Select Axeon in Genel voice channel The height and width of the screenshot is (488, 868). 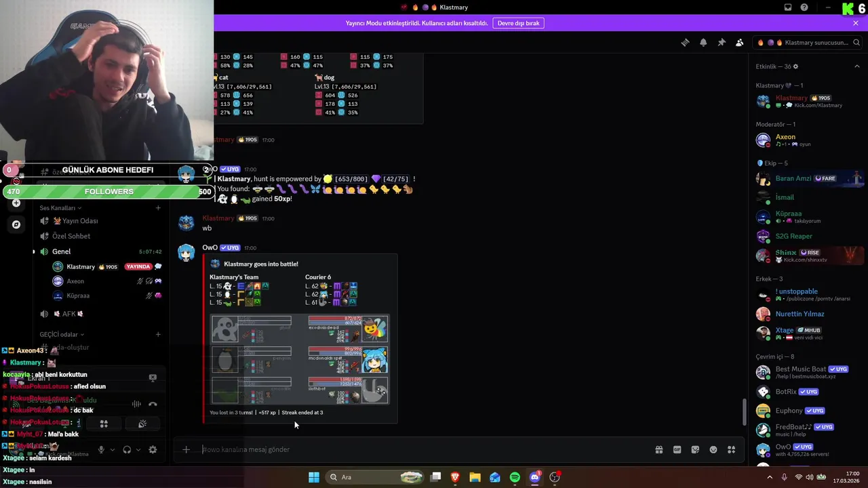[106, 281]
